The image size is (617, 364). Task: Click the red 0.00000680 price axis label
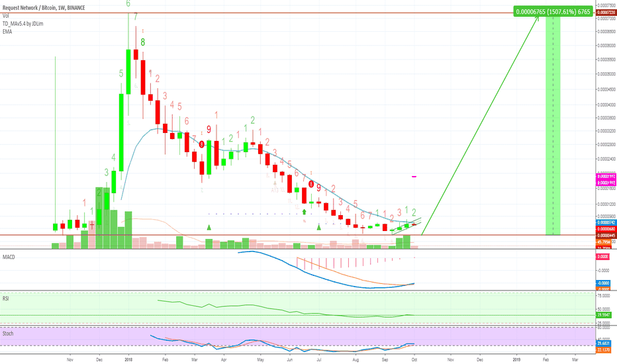(x=606, y=229)
